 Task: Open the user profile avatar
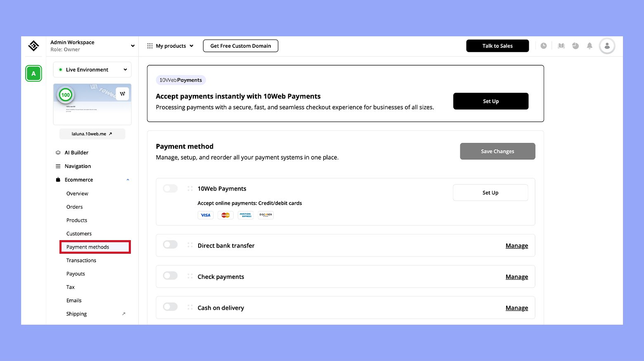(x=607, y=46)
